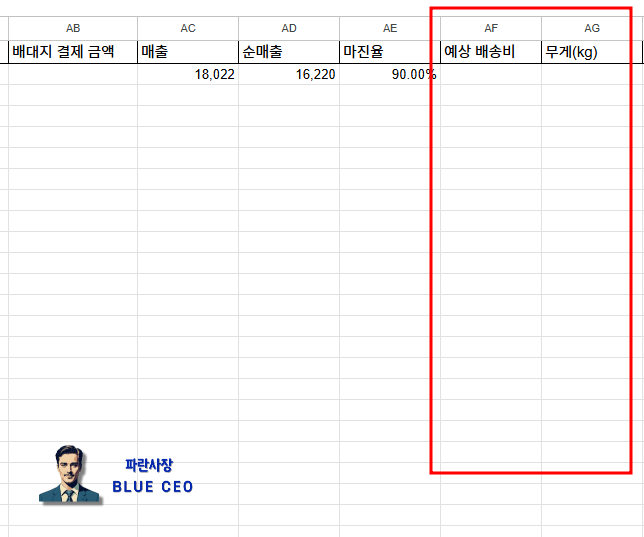Image resolution: width=644 pixels, height=537 pixels.
Task: Click the '예상 배송비' header cell
Action: tap(491, 52)
